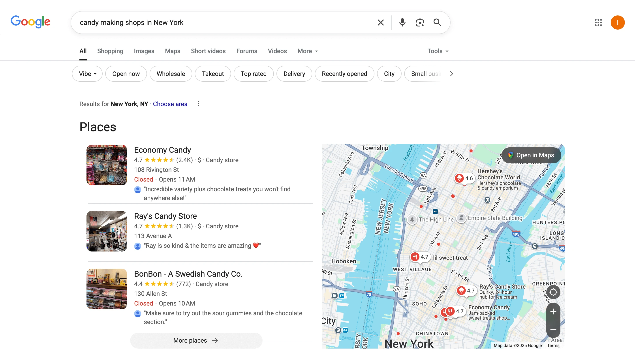
Task: Toggle the Takeout filter chip
Action: (213, 74)
